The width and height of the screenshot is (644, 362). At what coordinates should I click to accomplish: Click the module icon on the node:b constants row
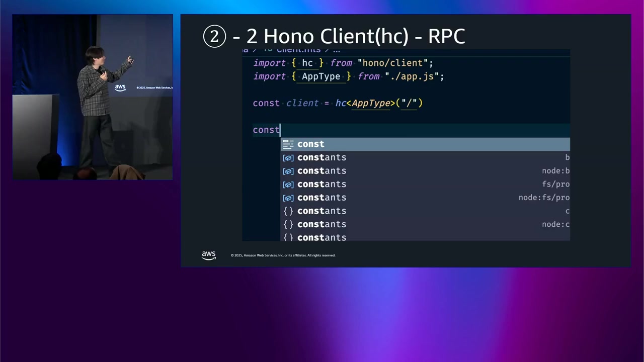click(288, 170)
